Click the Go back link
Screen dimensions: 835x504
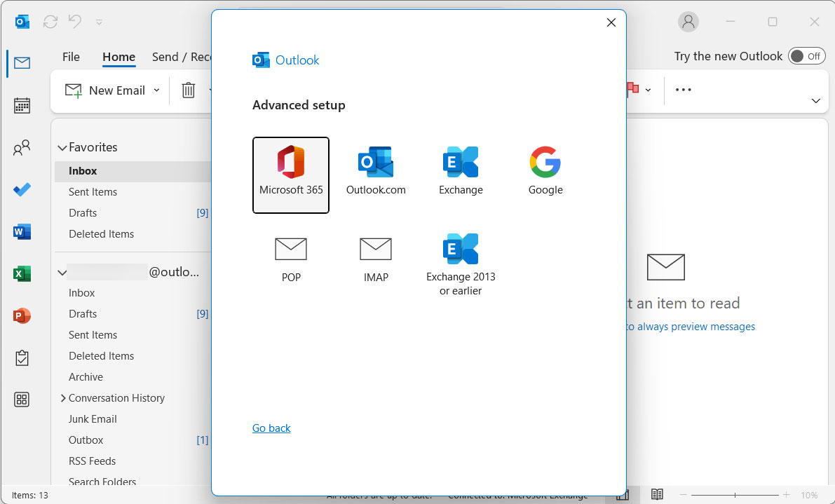point(271,428)
